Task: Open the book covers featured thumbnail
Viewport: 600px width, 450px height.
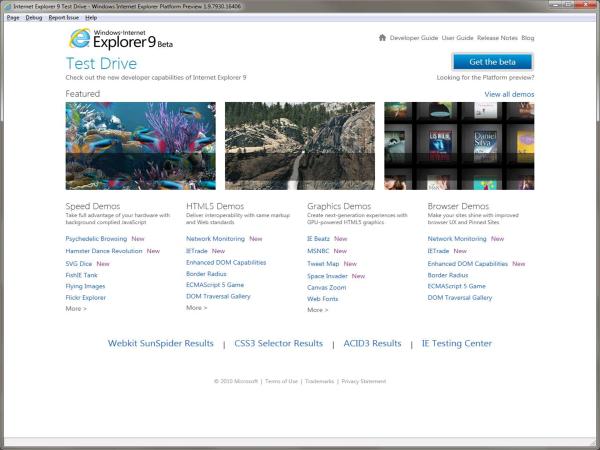Action: click(x=459, y=146)
